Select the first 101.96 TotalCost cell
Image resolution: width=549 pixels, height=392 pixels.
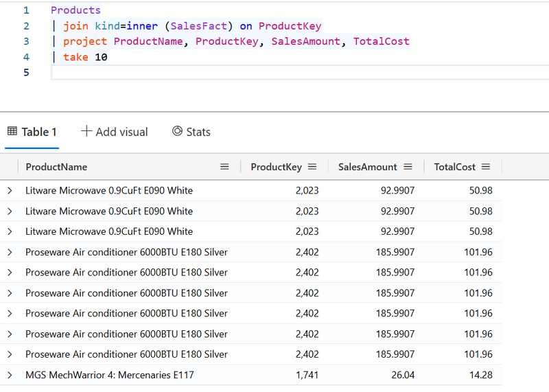pos(478,252)
